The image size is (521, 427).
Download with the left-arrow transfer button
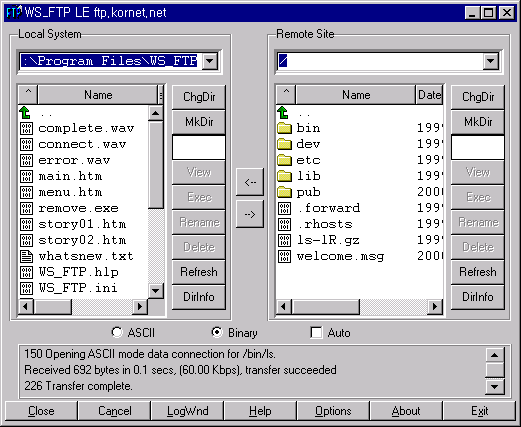click(x=250, y=182)
